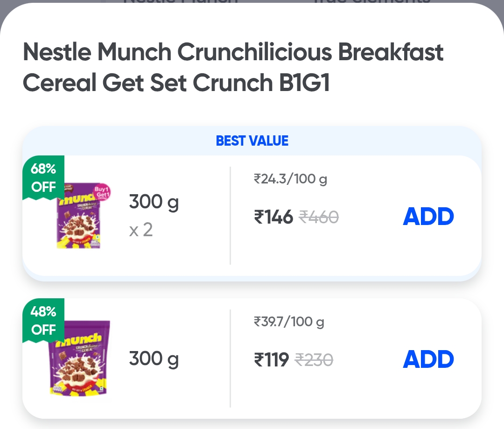504x429 pixels.
Task: Tap the Nestle Munch Crunchilicious product title
Action: (232, 68)
